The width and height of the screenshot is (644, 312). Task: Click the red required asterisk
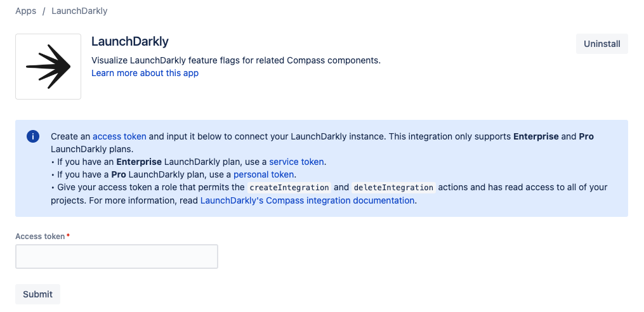tap(68, 237)
